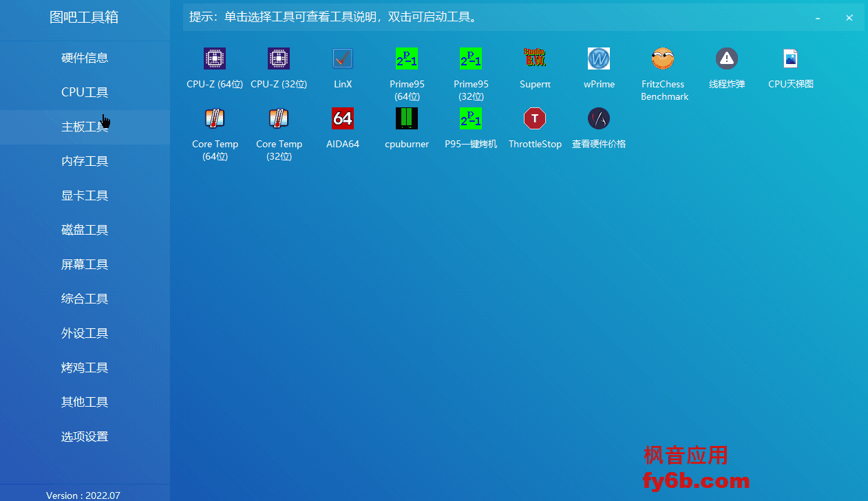The height and width of the screenshot is (501, 868).
Task: Select the 线程炸弹 warning icon
Action: (727, 58)
